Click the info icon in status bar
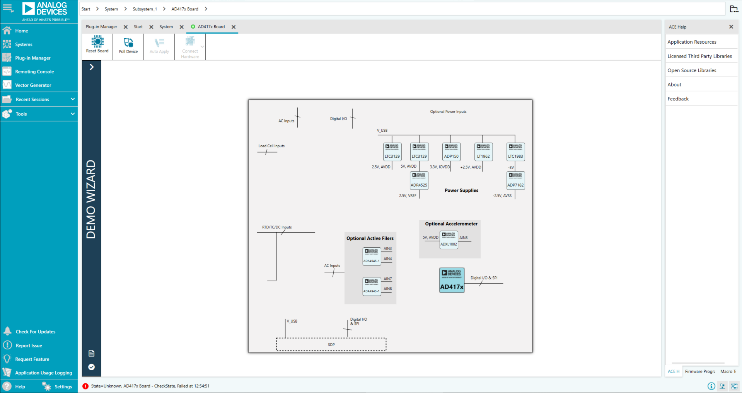This screenshot has height=393, width=742. [711, 386]
